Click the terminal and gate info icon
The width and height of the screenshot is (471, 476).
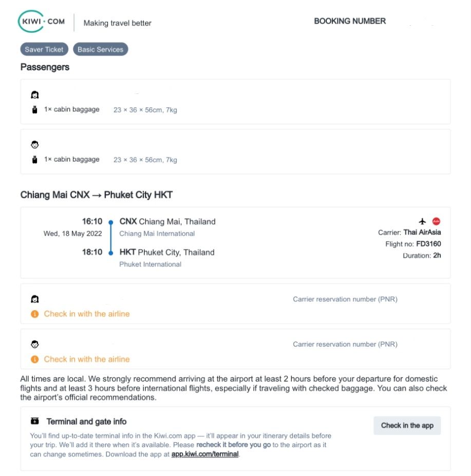(35, 422)
